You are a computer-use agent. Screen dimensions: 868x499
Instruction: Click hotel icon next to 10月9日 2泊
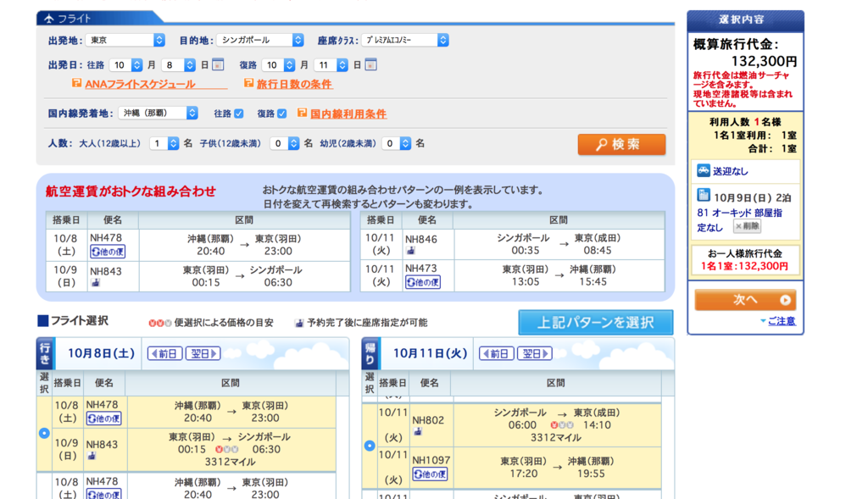703,196
